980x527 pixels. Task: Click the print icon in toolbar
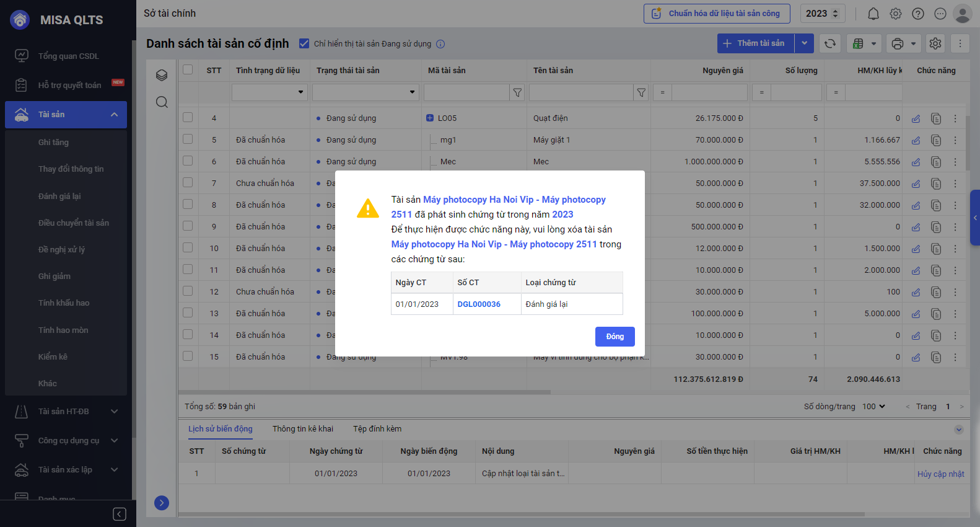(897, 43)
